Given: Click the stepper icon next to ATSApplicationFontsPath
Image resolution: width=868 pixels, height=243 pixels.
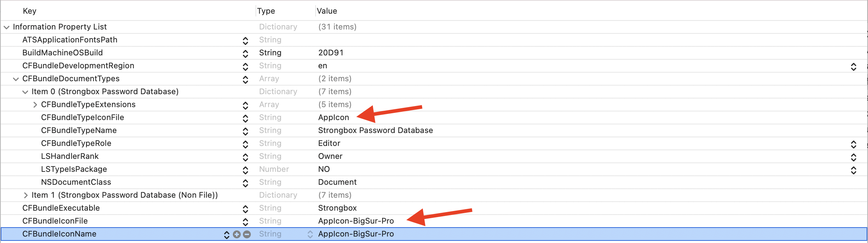Looking at the screenshot, I should [246, 41].
